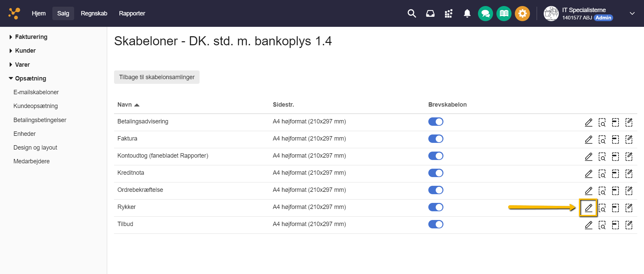
Task: Disable Brevskabelon switch for Kreditnota
Action: (x=436, y=173)
